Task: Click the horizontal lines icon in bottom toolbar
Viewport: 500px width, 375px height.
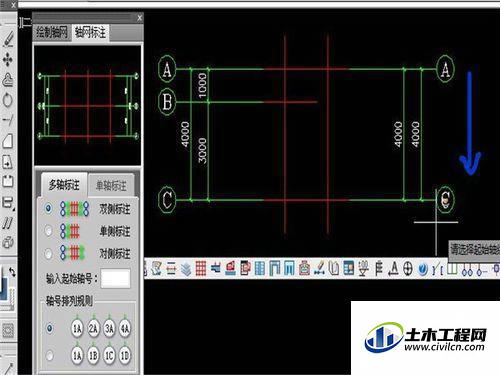Action: pyautogui.click(x=171, y=269)
